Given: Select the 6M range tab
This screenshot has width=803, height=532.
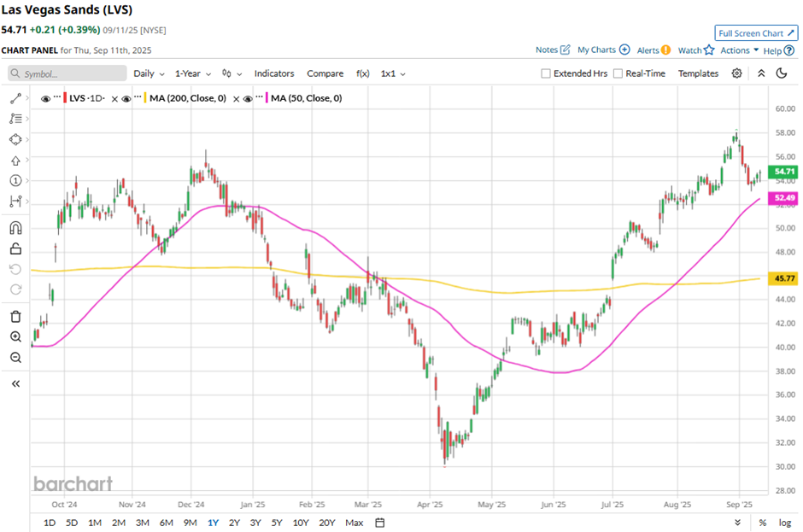Looking at the screenshot, I should (x=167, y=523).
